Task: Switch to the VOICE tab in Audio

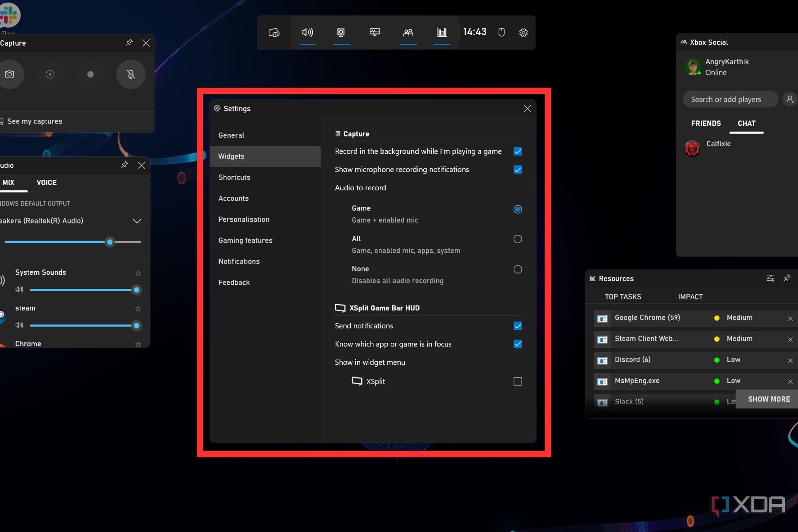Action: [46, 182]
